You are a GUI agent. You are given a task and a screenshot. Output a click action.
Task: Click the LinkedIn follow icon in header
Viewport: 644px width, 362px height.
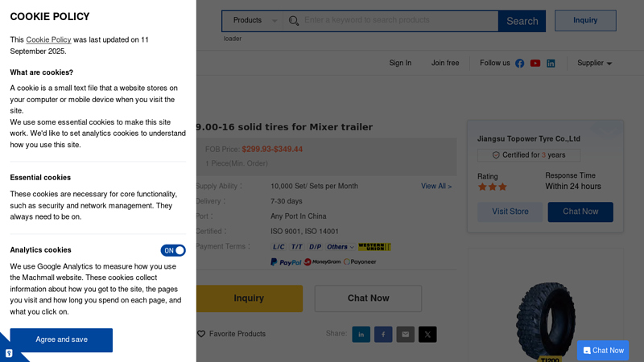click(551, 64)
